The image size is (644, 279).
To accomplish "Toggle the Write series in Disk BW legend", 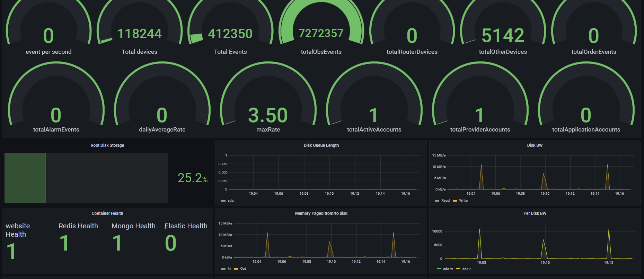I will click(x=463, y=201).
